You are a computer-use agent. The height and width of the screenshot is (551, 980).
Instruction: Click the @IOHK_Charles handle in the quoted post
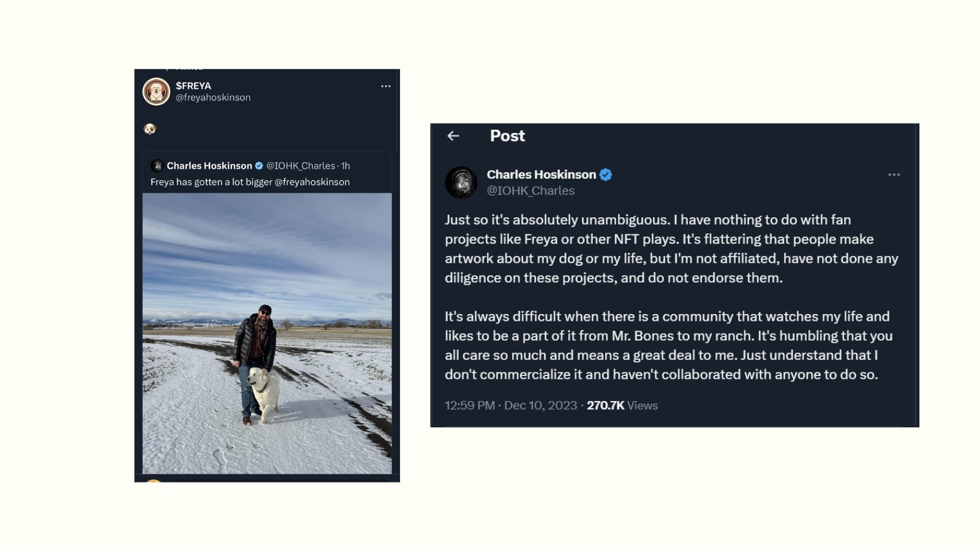tap(300, 166)
